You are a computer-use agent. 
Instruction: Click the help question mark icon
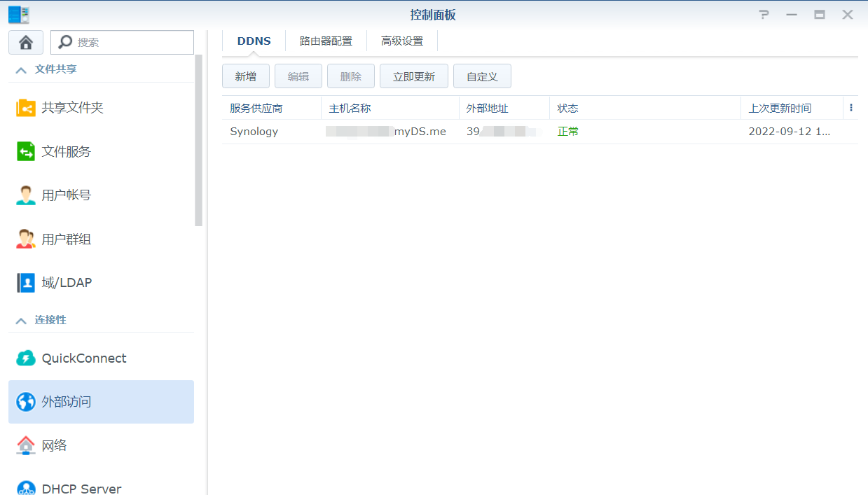[x=763, y=13]
